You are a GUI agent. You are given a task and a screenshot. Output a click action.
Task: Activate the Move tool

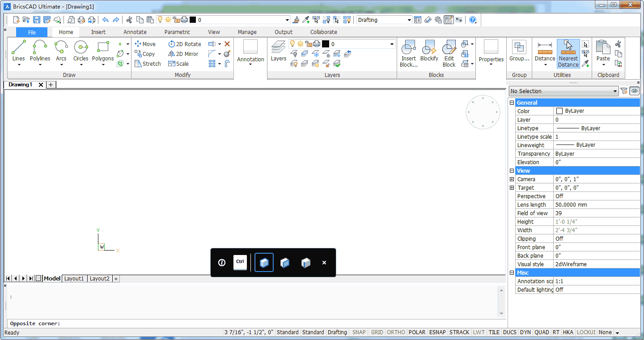[146, 44]
